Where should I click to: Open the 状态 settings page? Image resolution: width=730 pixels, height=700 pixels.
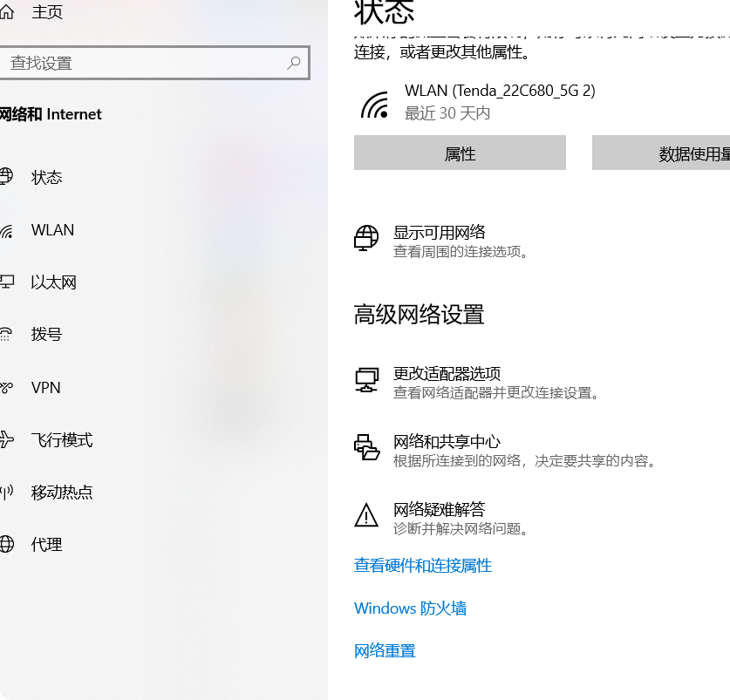47,178
